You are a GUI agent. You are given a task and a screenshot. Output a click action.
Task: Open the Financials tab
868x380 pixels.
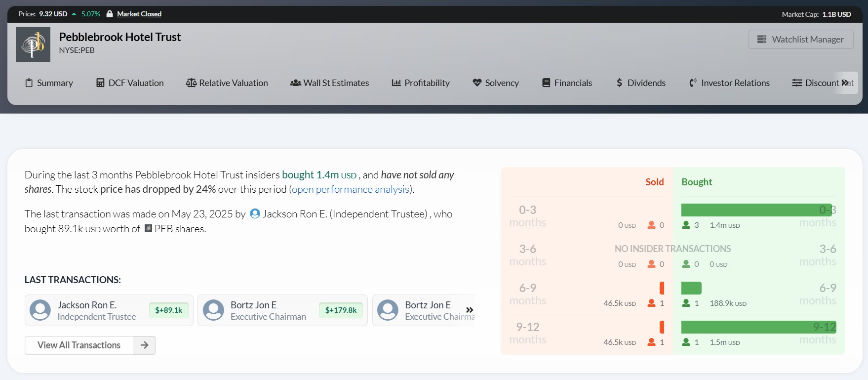click(567, 83)
